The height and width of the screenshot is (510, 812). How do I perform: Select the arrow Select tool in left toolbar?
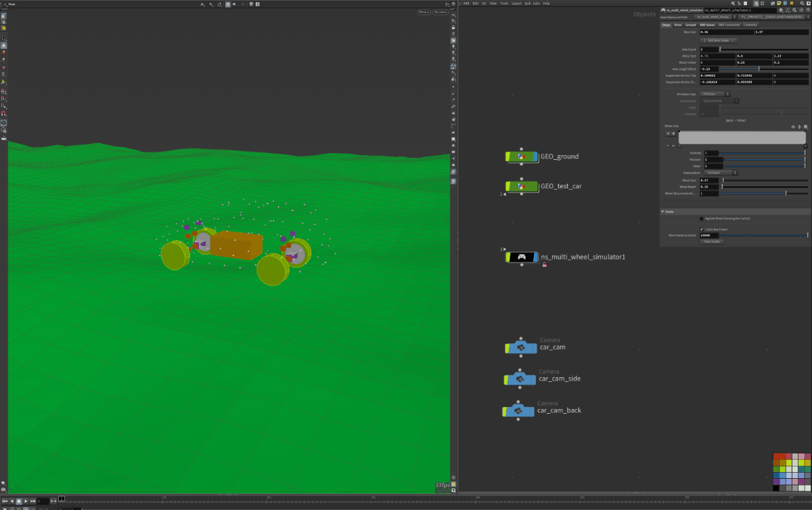click(x=4, y=38)
